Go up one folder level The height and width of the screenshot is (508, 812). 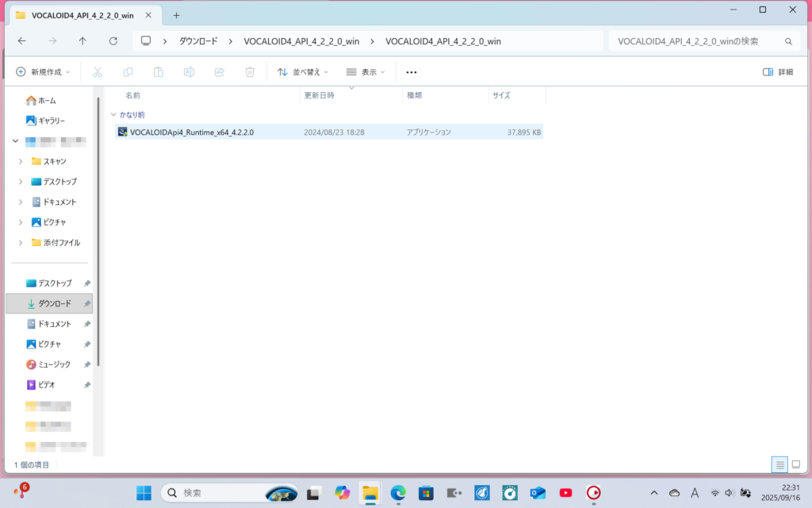pos(82,41)
